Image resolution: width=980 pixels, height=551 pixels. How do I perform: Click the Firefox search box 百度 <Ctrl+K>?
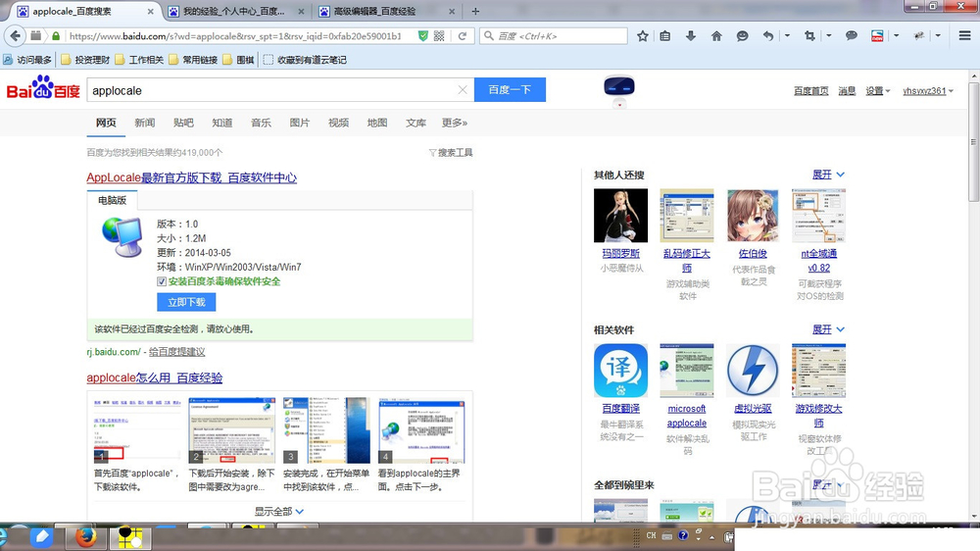[553, 36]
